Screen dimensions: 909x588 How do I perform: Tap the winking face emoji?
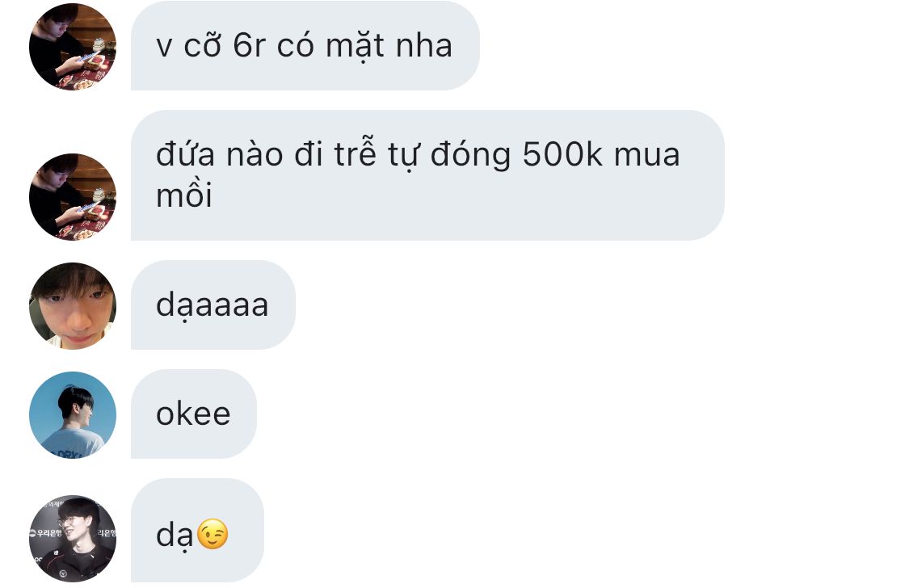pyautogui.click(x=213, y=534)
